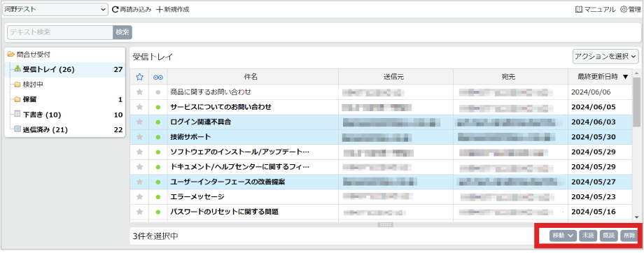Open the 河野テスト mailbox dropdown
644x253 pixels.
(55, 9)
